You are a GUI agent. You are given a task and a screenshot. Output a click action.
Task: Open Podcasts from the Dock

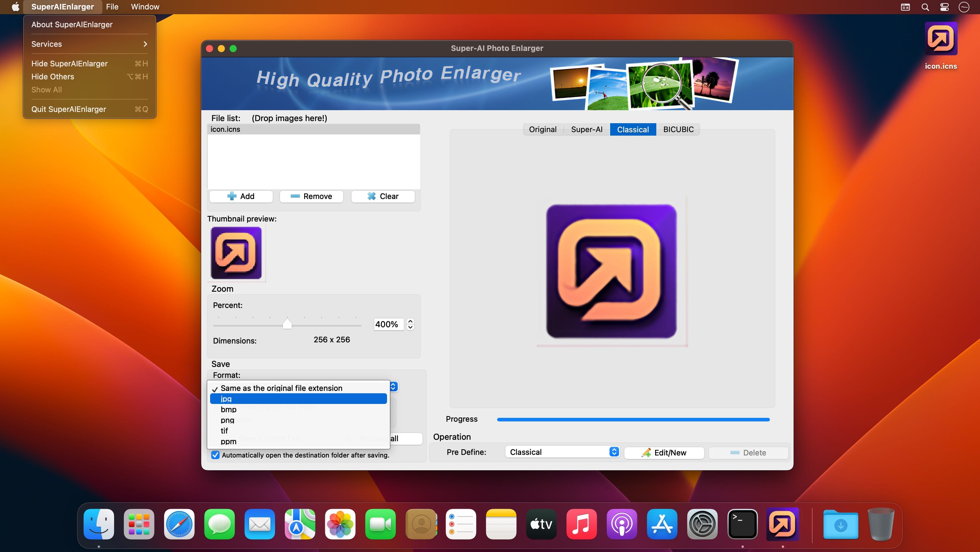[x=622, y=524]
